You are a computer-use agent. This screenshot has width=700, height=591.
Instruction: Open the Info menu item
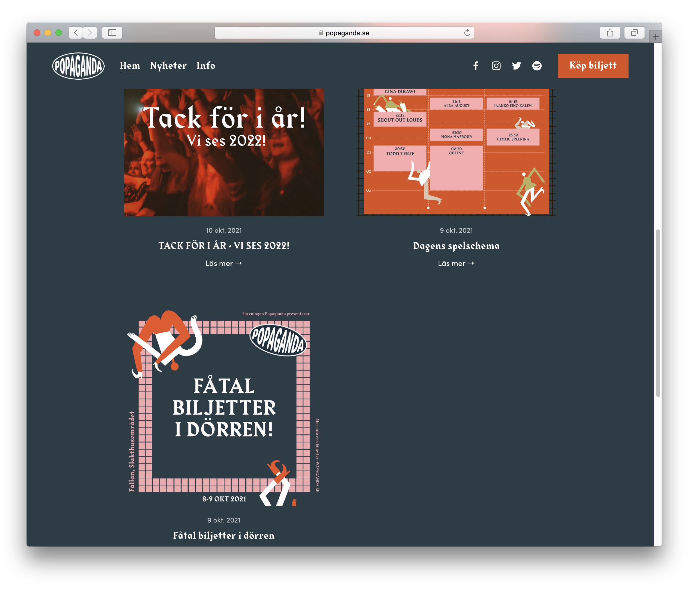pyautogui.click(x=206, y=66)
